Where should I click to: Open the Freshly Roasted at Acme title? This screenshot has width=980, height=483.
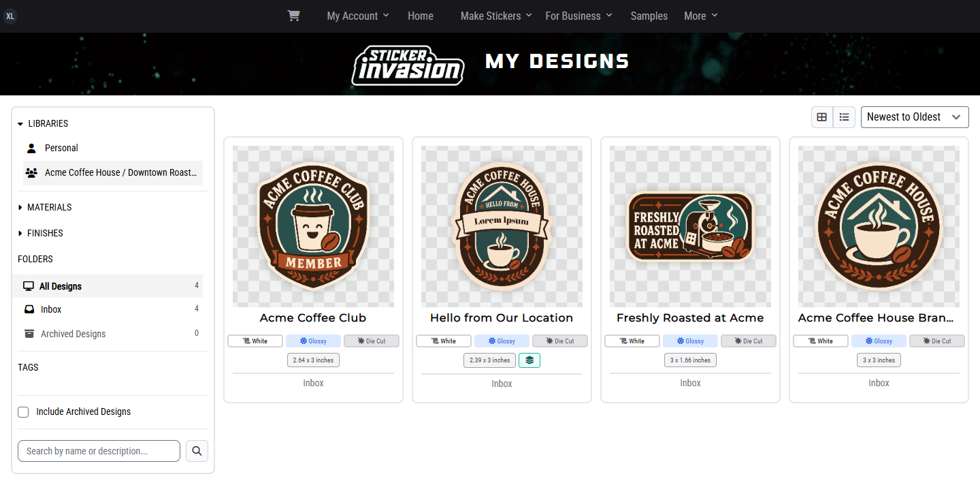point(690,318)
